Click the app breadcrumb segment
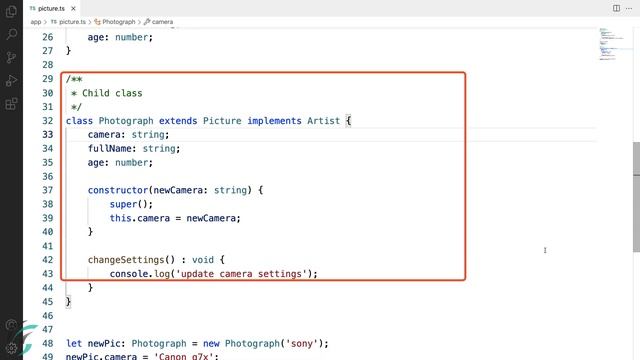The height and width of the screenshot is (360, 640). coord(36,22)
